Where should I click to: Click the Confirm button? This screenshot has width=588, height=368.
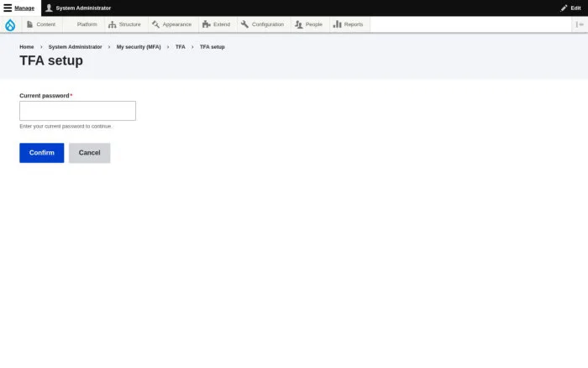pos(42,153)
